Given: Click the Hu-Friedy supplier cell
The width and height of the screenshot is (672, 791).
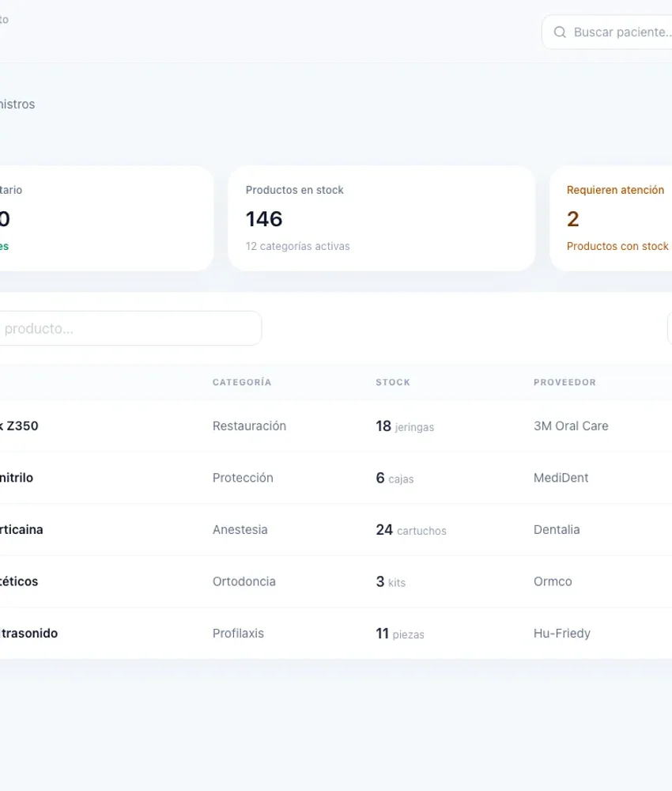Looking at the screenshot, I should point(562,634).
